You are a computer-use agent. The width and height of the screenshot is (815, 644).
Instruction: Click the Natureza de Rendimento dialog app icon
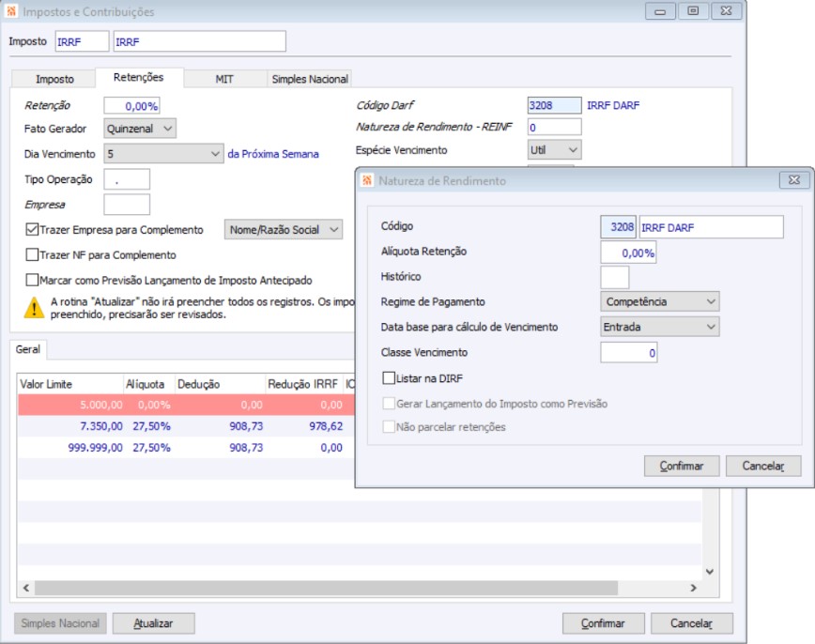coord(367,180)
